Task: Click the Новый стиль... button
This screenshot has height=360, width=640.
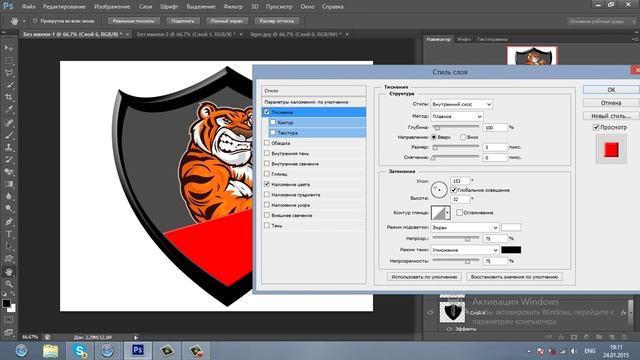Action: [611, 116]
